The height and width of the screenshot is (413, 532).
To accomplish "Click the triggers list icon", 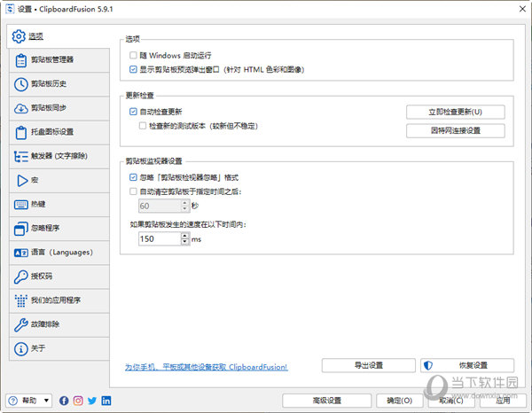I will pos(20,156).
